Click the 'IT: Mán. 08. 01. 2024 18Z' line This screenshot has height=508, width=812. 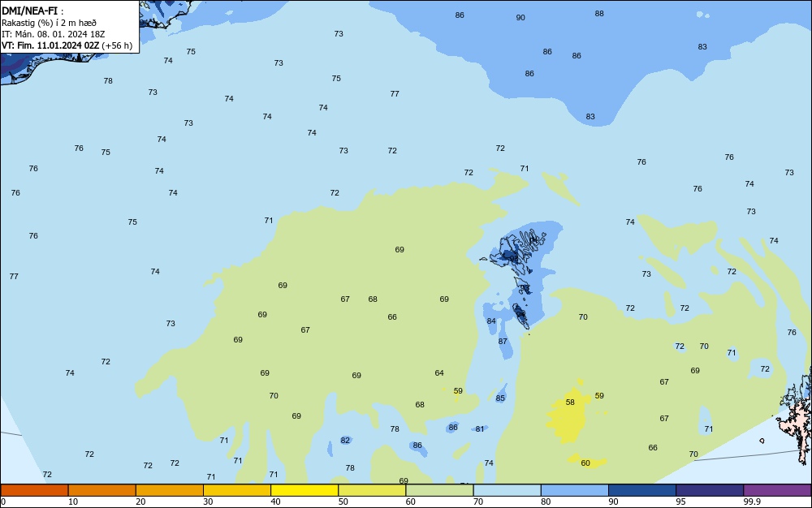tap(54, 34)
